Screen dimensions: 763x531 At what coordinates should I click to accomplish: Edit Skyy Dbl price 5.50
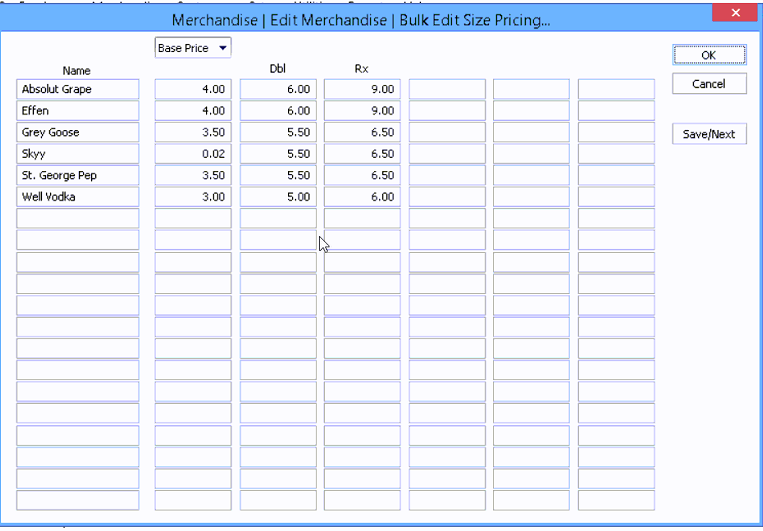click(278, 154)
